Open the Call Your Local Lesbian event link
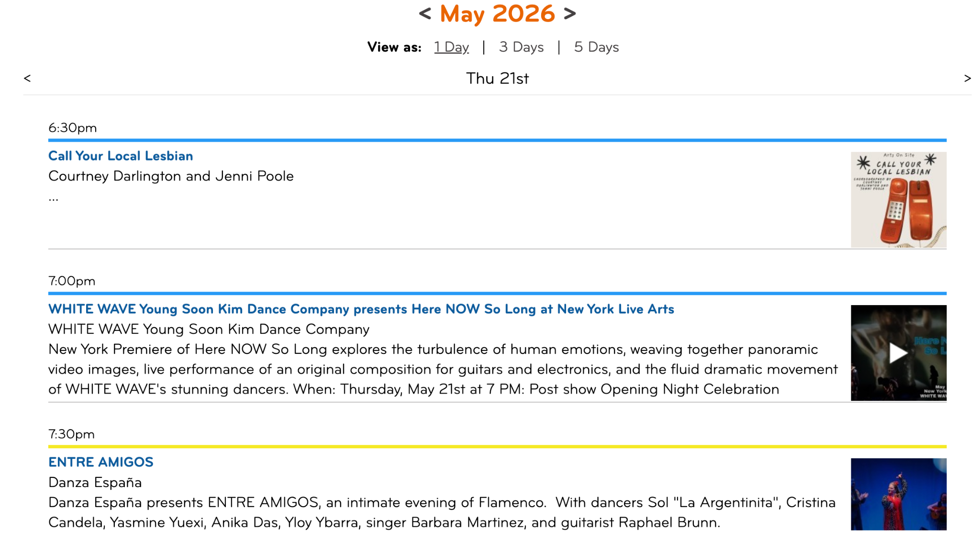Screen dimensions: 980x533 121,156
